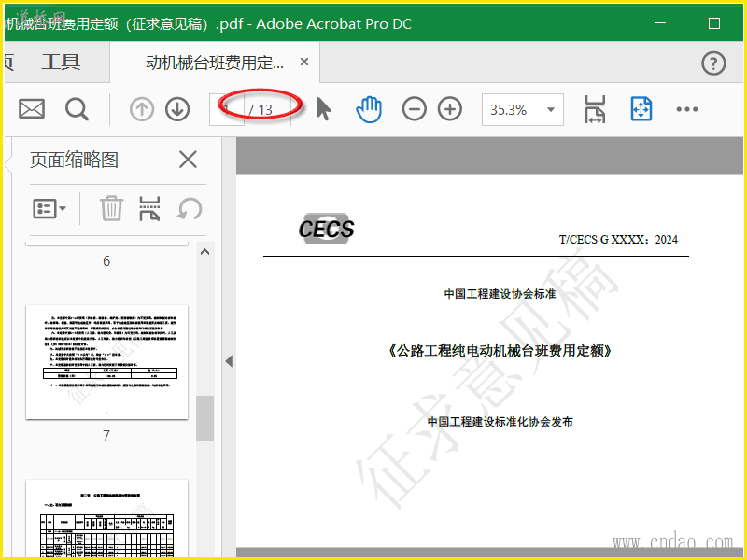Click the rotate pages icon

pyautogui.click(x=190, y=208)
